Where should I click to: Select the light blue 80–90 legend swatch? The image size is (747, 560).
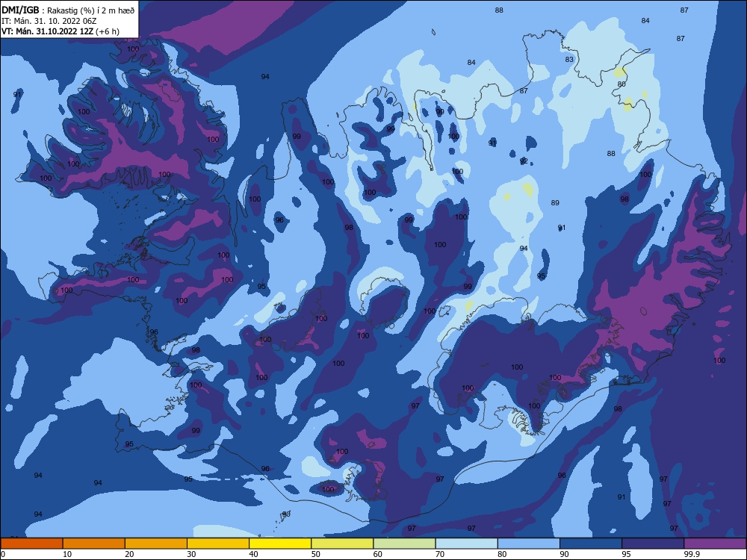[x=529, y=544]
